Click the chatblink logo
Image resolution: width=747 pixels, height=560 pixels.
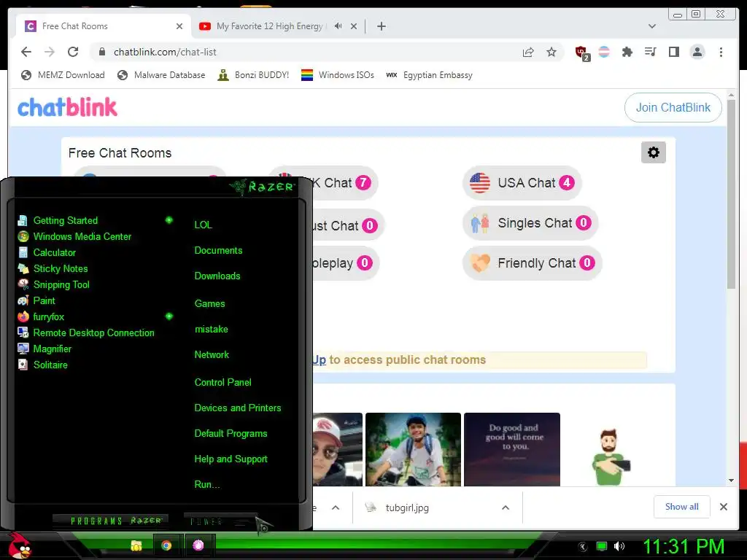click(67, 108)
